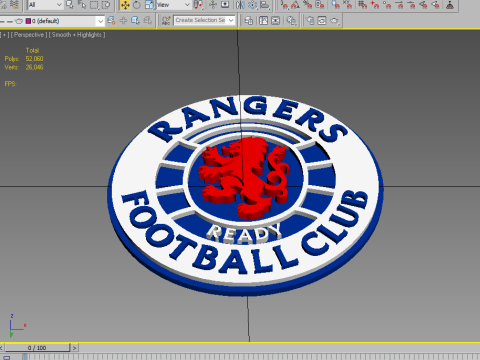Toggle 3D Snaps on toolbar
This screenshot has height=360, width=480.
coord(284,5)
